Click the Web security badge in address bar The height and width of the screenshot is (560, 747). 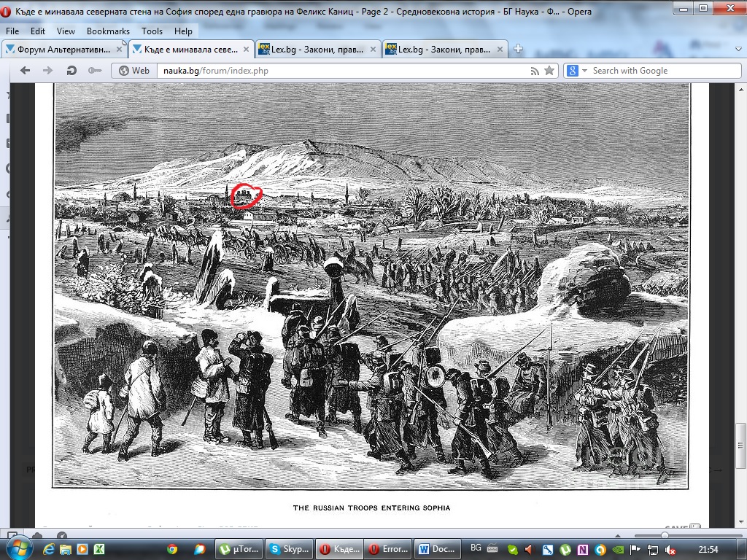point(134,71)
